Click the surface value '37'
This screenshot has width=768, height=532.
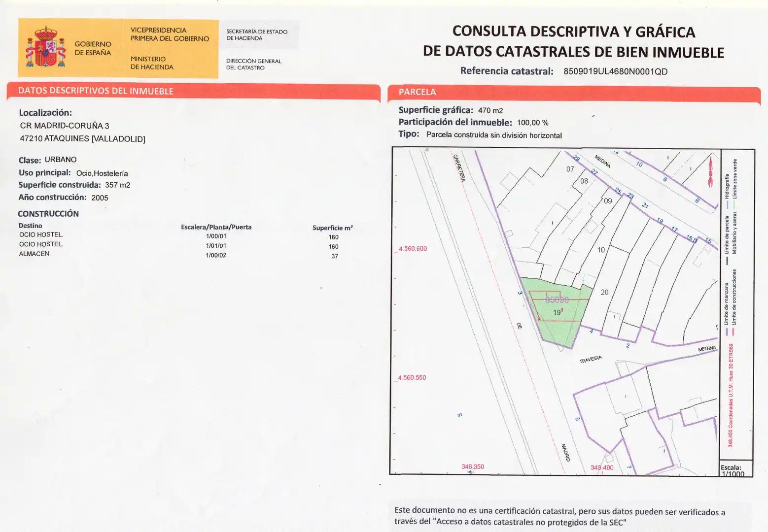[335, 256]
